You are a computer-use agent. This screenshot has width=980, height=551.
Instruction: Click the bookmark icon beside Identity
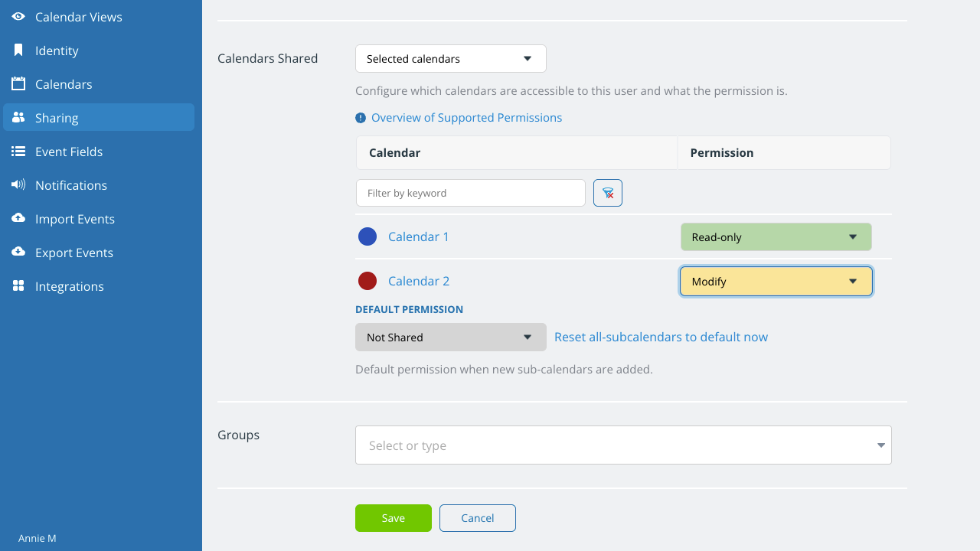[18, 51]
